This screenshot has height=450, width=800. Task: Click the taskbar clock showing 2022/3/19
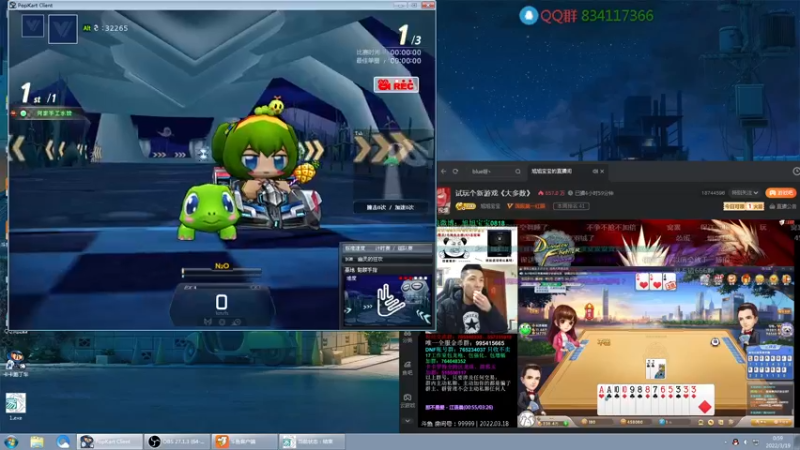pos(777,442)
